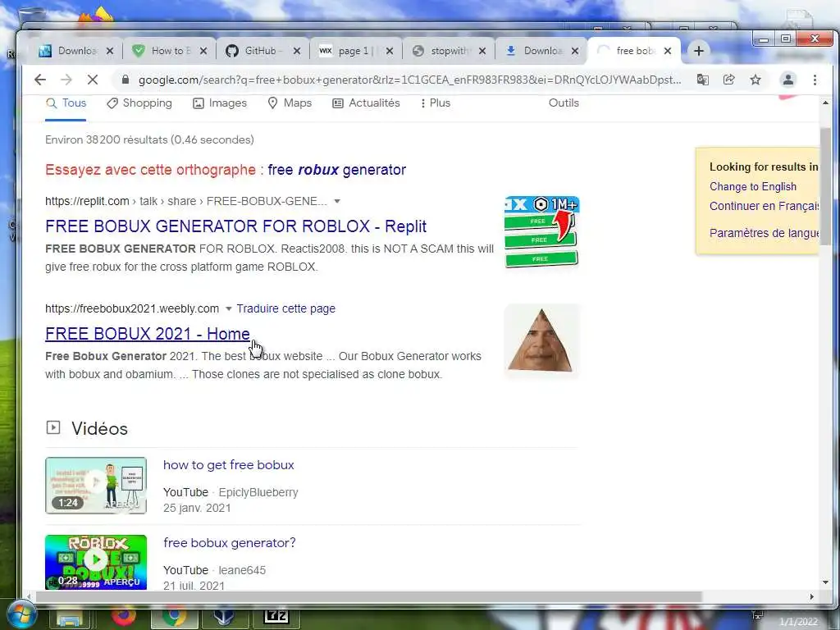
Task: Click the 'Environ 38 200 résultats' text
Action: point(149,139)
